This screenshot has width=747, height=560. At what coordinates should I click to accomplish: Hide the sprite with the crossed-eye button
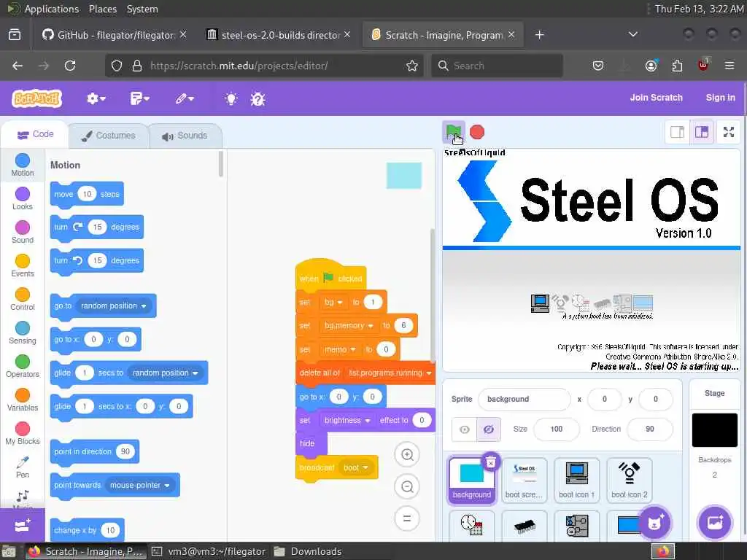(x=488, y=429)
